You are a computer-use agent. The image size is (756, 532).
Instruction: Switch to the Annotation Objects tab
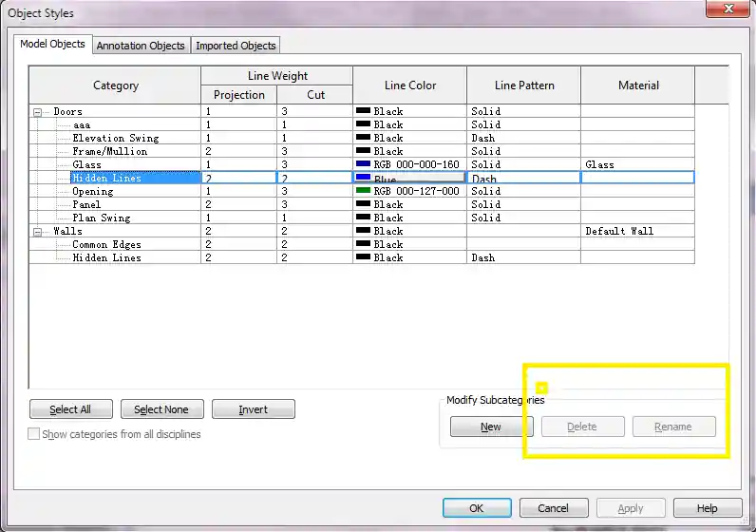(x=142, y=46)
